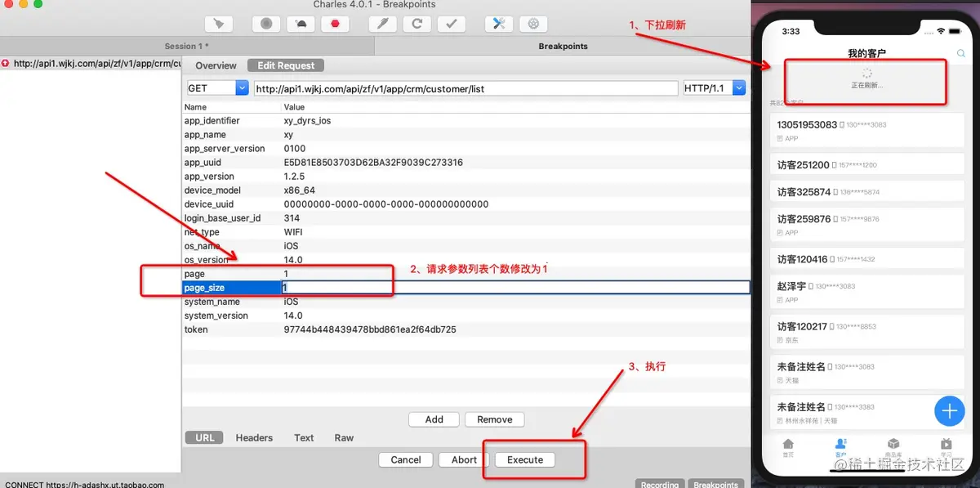Select the device_uuid parameter row
Viewport: 980px width, 488px height.
(466, 204)
